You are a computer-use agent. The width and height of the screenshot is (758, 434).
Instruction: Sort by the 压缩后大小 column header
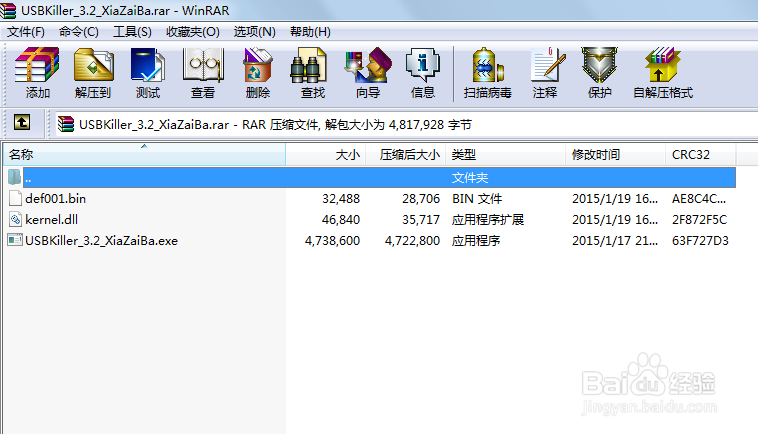pyautogui.click(x=406, y=155)
